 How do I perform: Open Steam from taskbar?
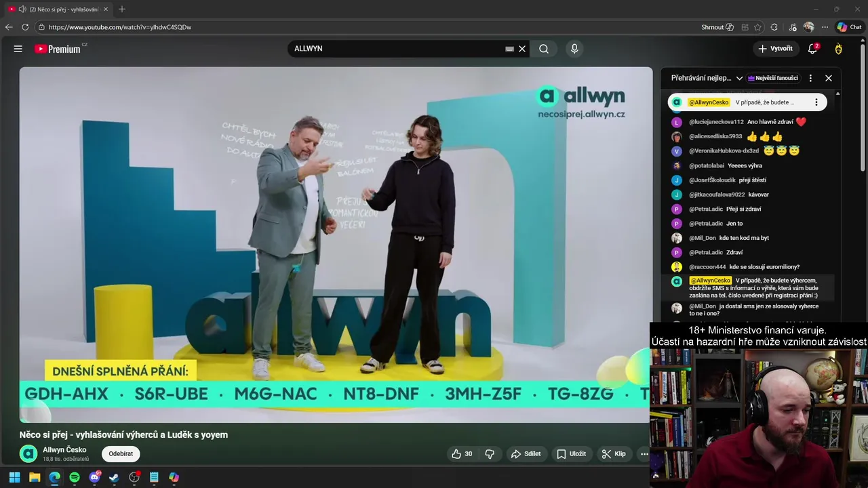(x=114, y=477)
